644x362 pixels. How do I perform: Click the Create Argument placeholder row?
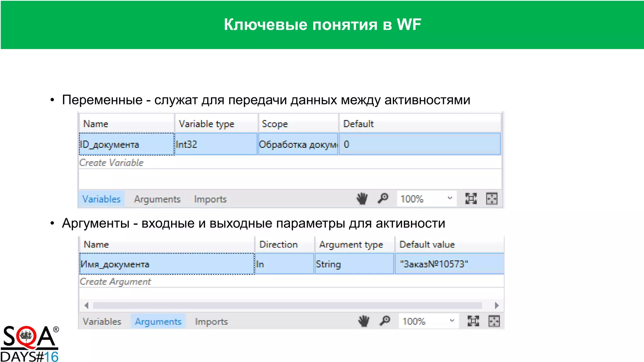pos(115,282)
